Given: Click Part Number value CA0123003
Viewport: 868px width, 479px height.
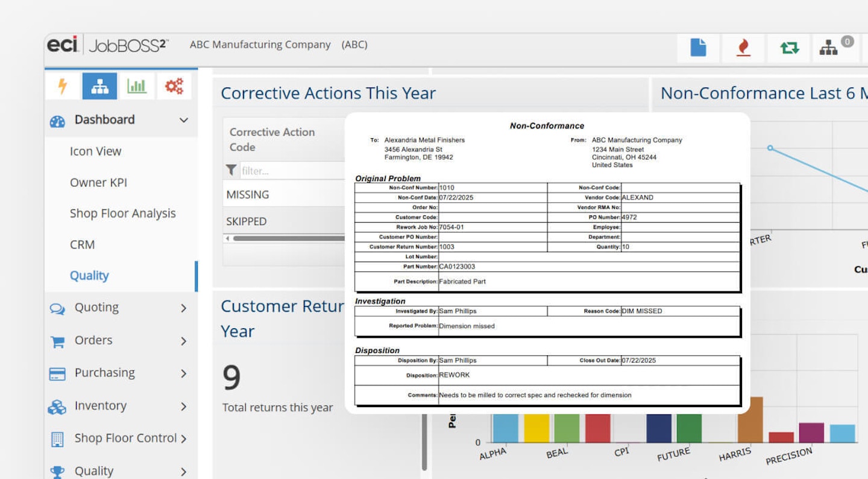Looking at the screenshot, I should (457, 266).
